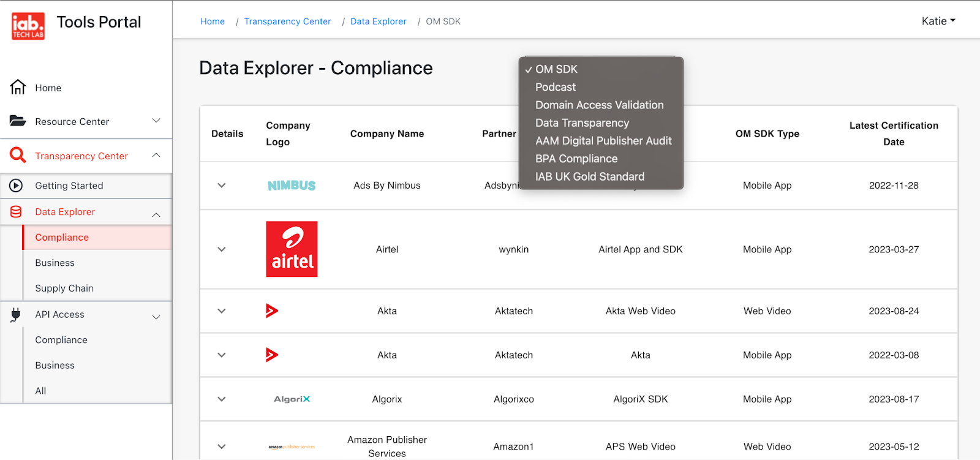Click the Home house icon in sidebar

[18, 88]
